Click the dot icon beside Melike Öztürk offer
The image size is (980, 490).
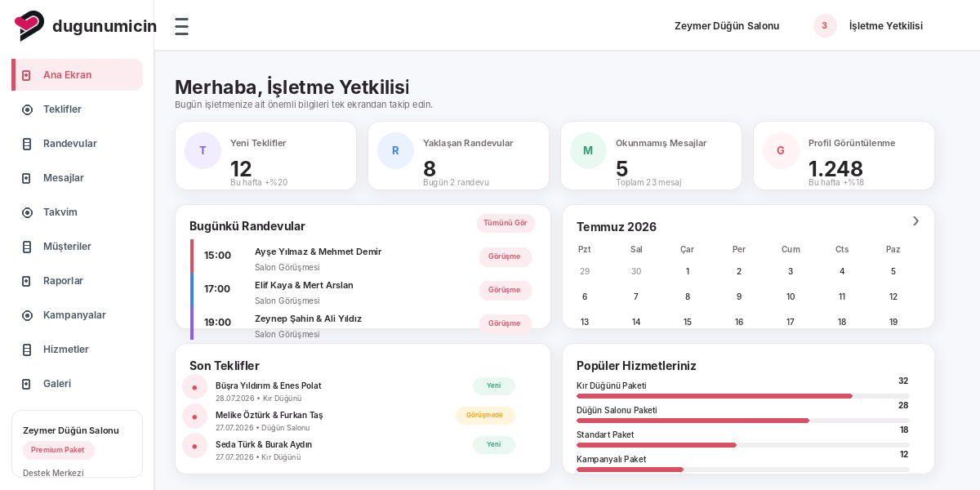[194, 416]
